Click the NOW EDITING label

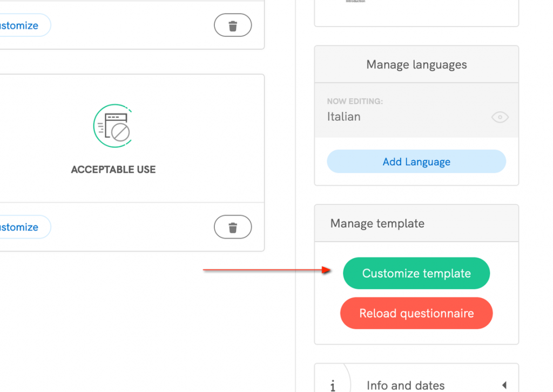(x=354, y=102)
